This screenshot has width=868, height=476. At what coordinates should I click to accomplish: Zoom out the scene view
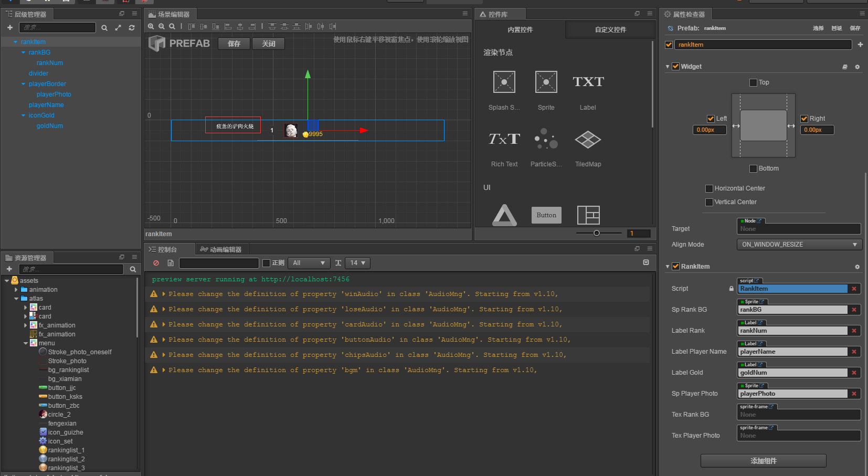(x=162, y=26)
